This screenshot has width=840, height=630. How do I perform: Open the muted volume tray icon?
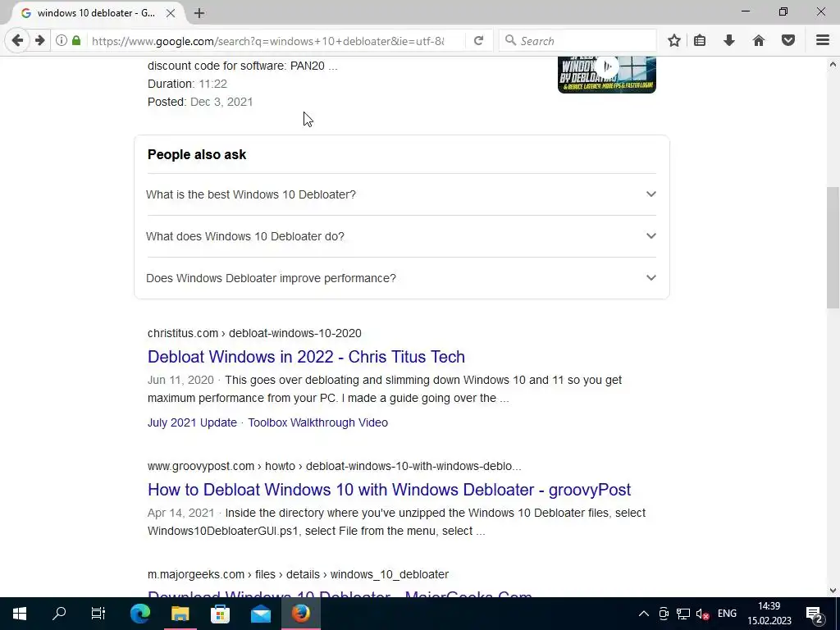(x=702, y=614)
